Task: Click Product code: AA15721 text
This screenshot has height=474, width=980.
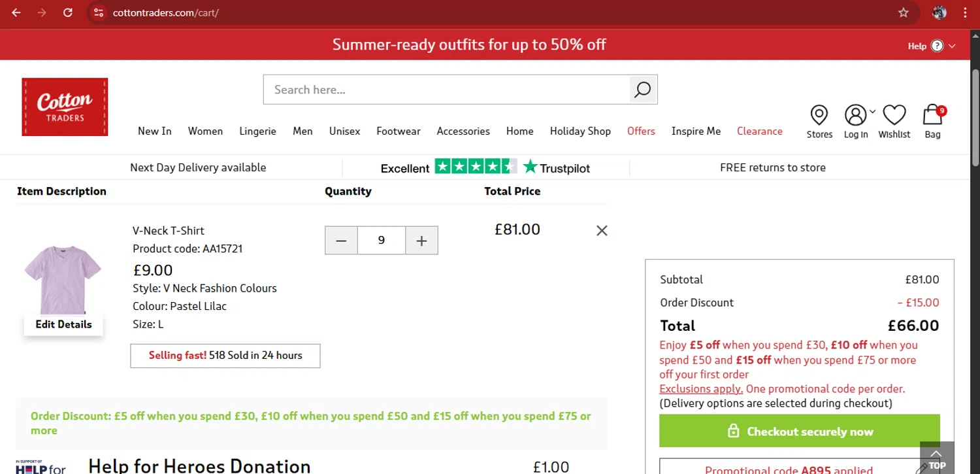Action: click(188, 248)
